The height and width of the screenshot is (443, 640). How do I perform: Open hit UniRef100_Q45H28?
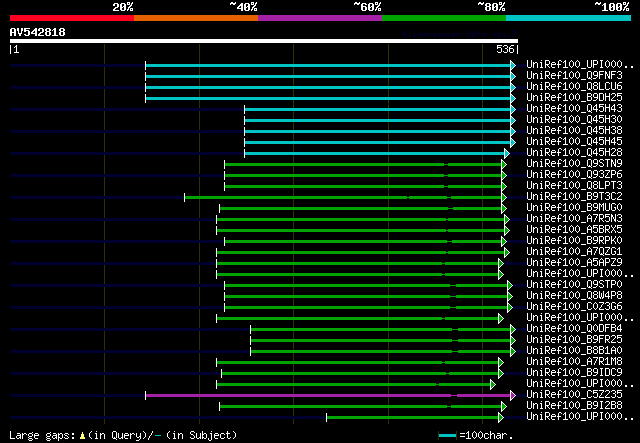pyautogui.click(x=574, y=153)
